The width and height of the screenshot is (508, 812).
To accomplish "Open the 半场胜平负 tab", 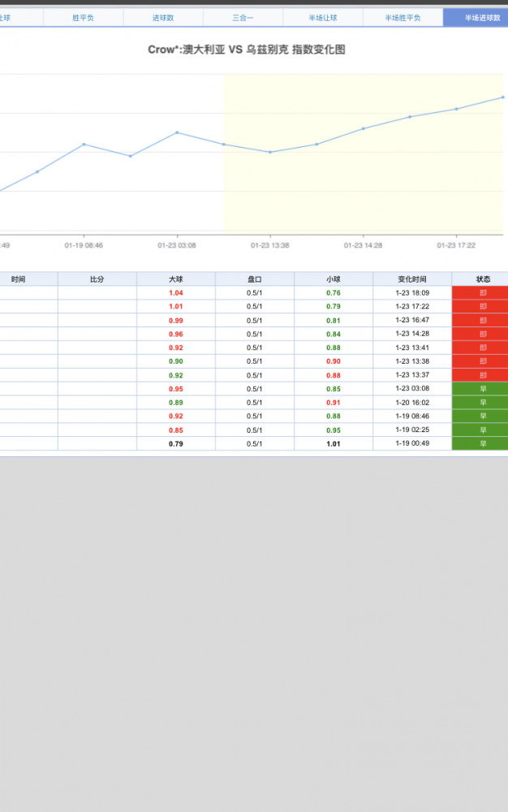I will pyautogui.click(x=403, y=18).
